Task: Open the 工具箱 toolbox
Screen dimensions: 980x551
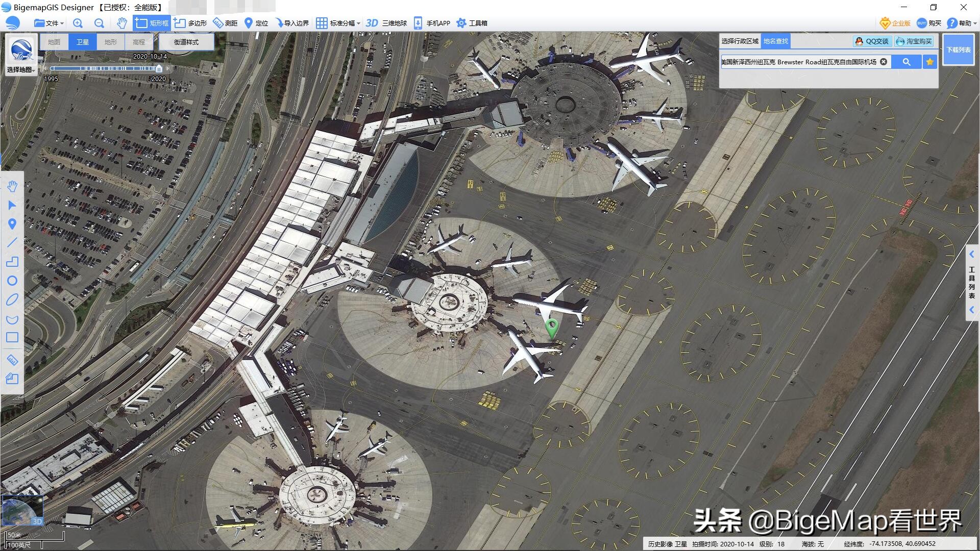Action: coord(472,23)
